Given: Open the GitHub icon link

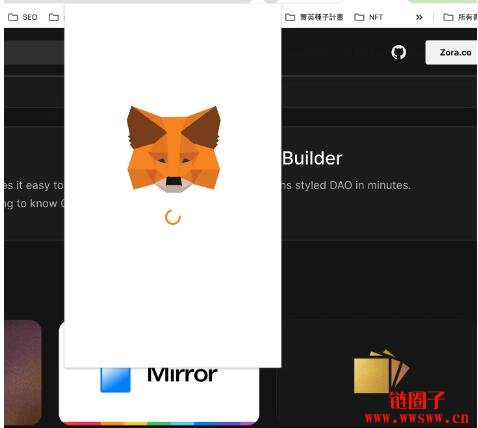Looking at the screenshot, I should pyautogui.click(x=398, y=52).
